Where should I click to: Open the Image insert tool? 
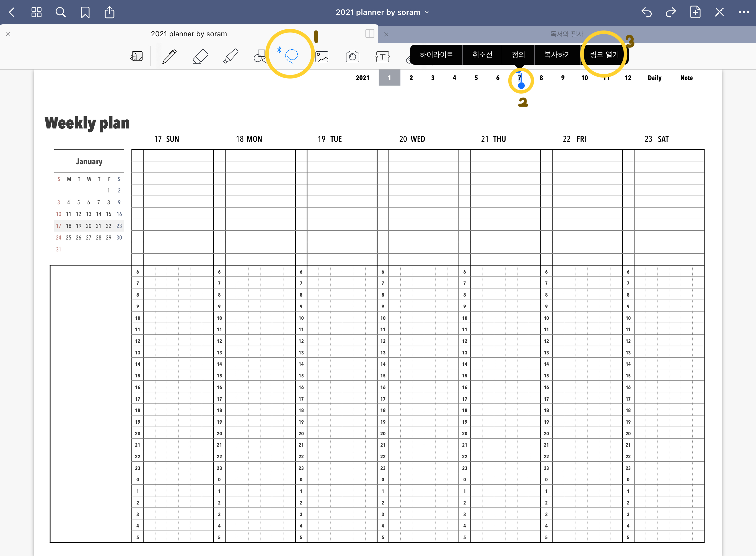[x=322, y=56]
